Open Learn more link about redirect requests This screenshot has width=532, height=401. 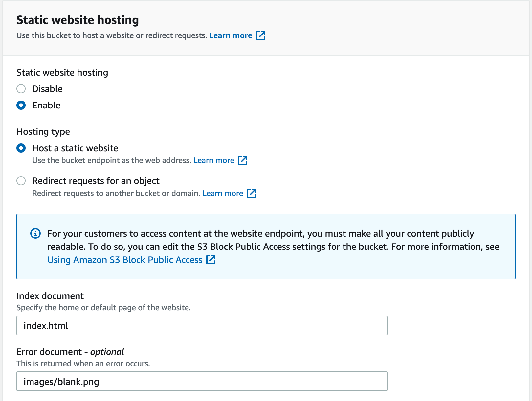coord(223,193)
